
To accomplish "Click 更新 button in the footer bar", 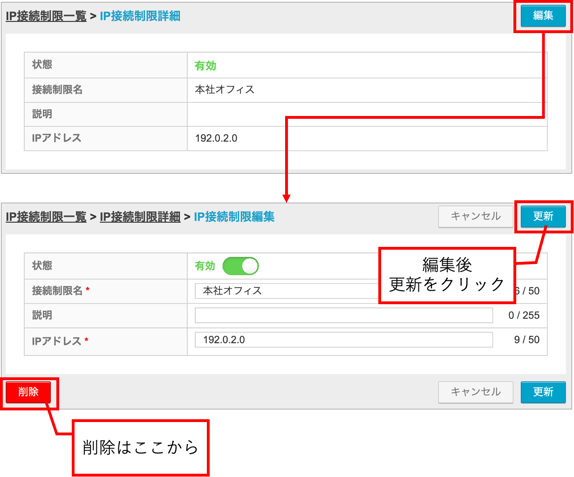I will pyautogui.click(x=543, y=392).
